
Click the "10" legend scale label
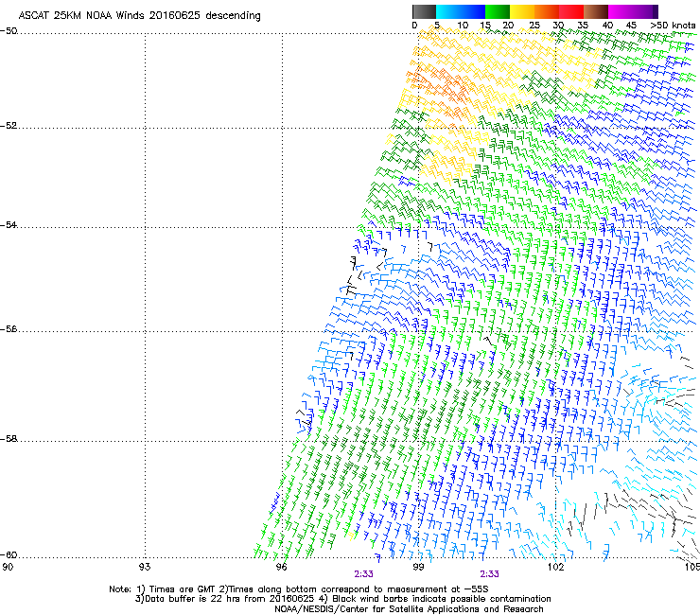pos(463,26)
